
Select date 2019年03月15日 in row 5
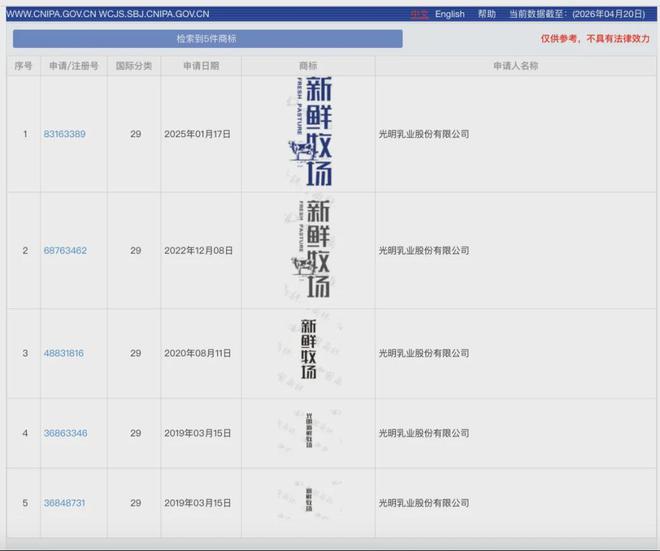coord(197,503)
